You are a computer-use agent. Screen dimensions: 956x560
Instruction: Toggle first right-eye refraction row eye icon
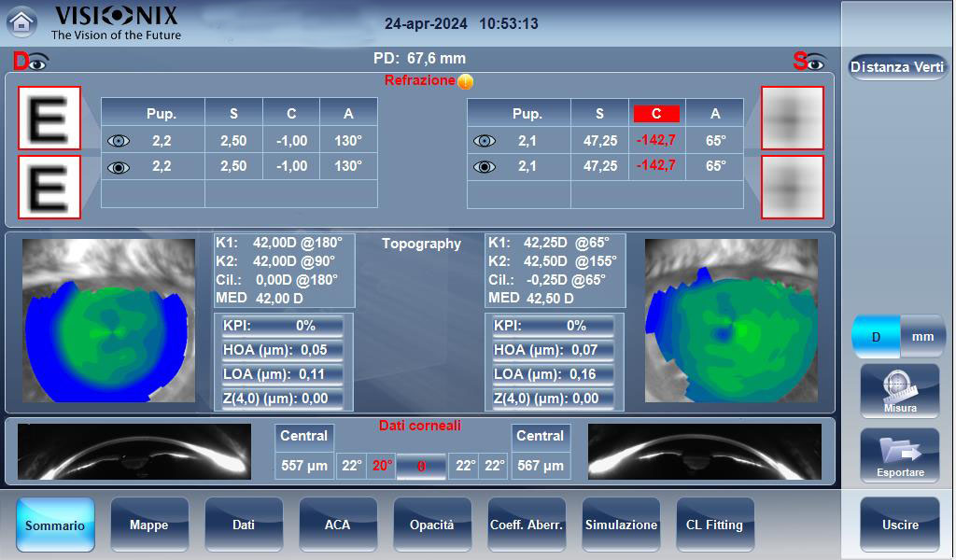119,141
